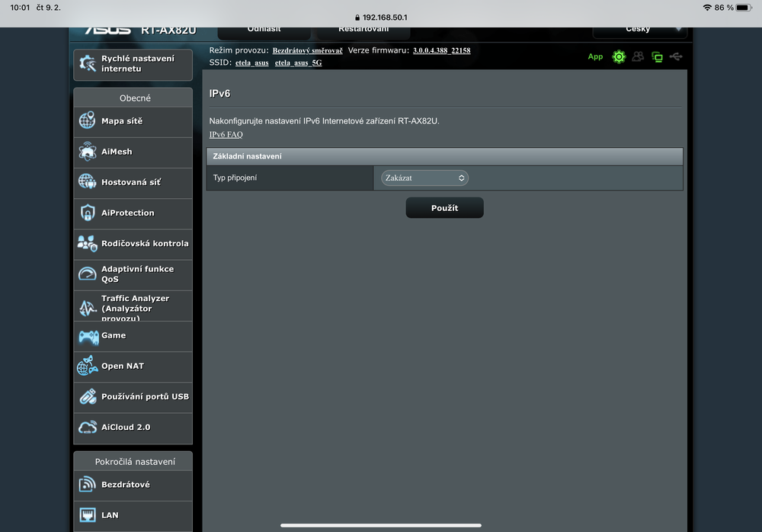The width and height of the screenshot is (762, 532).
Task: Expand the Česky language selector
Action: coord(639,30)
